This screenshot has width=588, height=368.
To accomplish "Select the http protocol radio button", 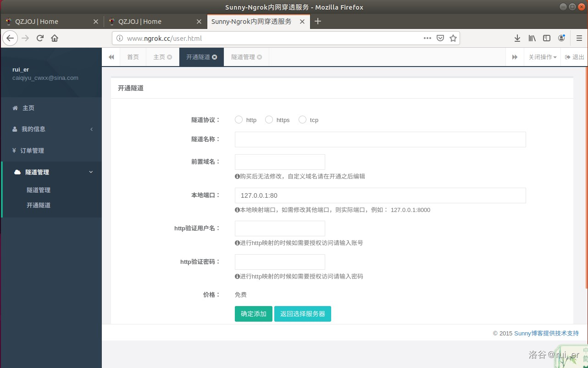I will (239, 120).
